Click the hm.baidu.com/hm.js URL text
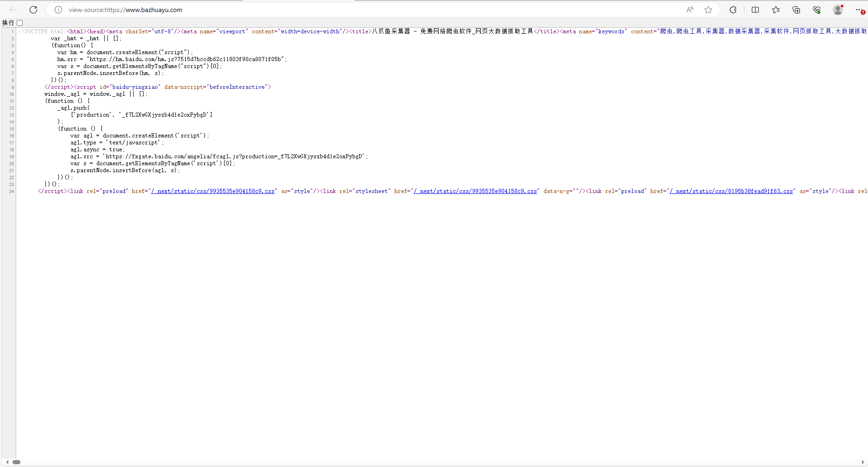This screenshot has height=467, width=868. pyautogui.click(x=186, y=59)
